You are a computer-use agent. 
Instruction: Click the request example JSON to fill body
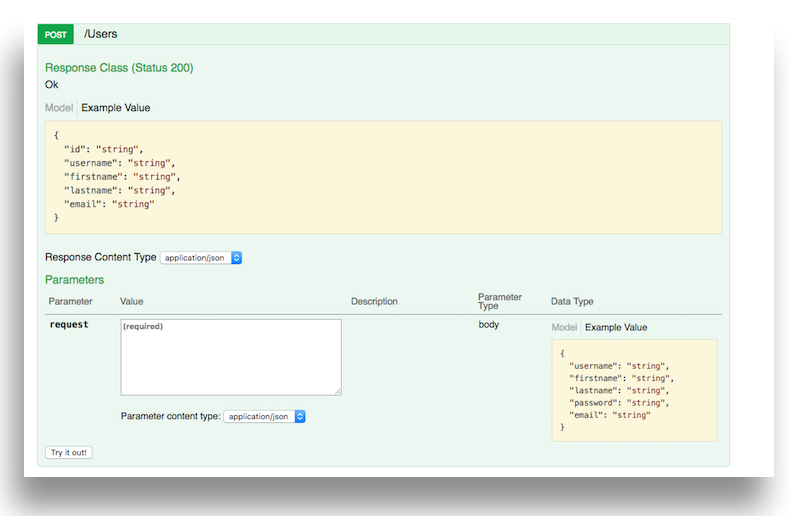[x=634, y=391]
